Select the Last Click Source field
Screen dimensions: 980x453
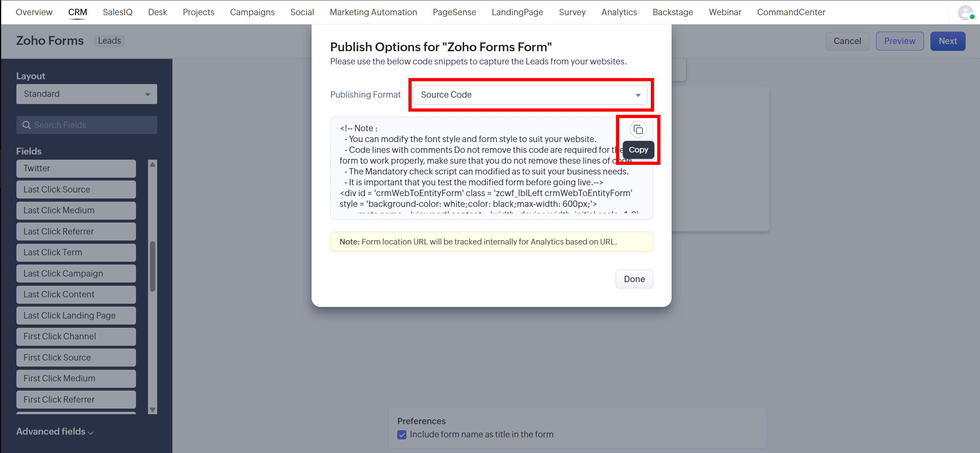pyautogui.click(x=76, y=190)
